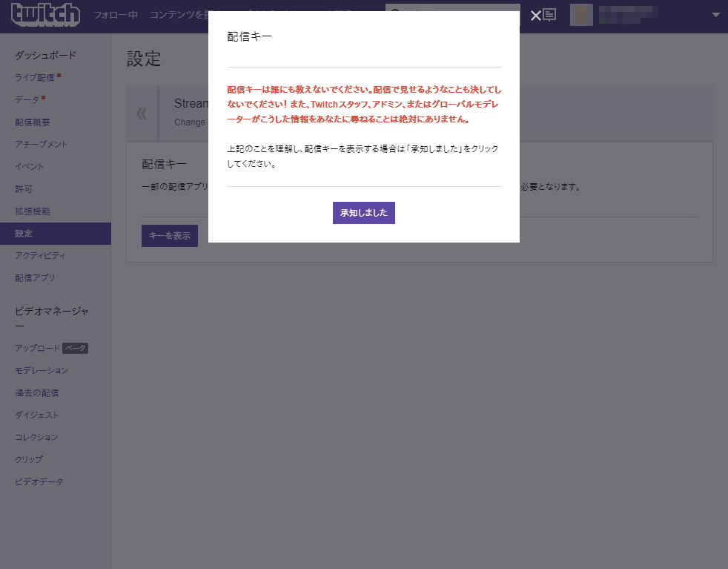Open 拡張機能 in the sidebar
This screenshot has height=569, width=728.
pos(33,211)
